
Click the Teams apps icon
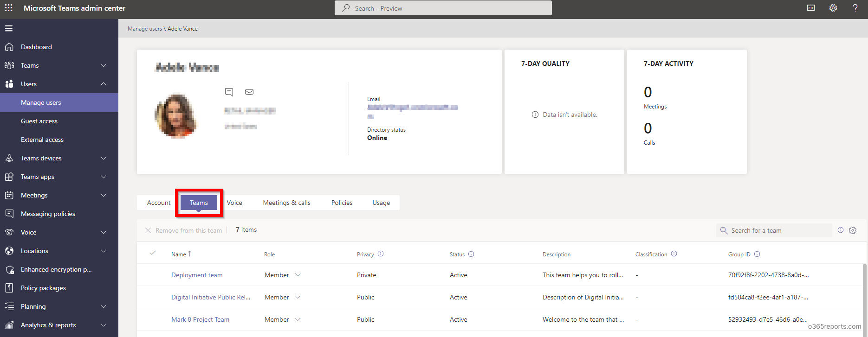pyautogui.click(x=9, y=177)
